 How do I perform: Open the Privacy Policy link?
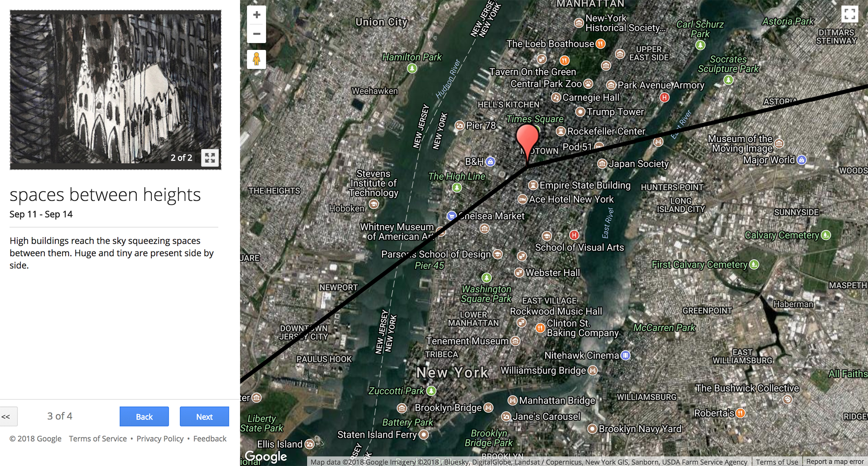pyautogui.click(x=160, y=439)
